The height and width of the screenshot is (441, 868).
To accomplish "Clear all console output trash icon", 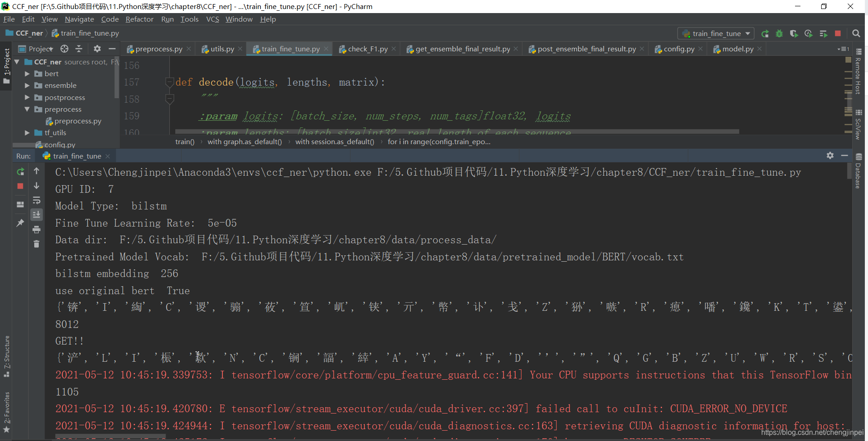I will click(36, 244).
